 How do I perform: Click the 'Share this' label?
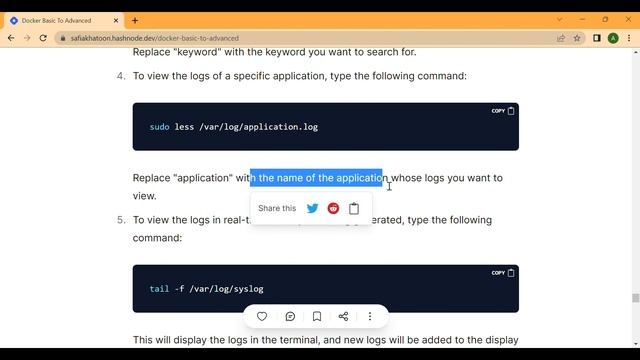(277, 208)
